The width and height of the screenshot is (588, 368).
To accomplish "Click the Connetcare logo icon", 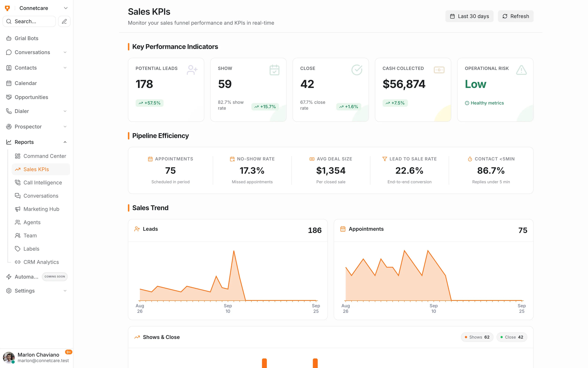I will coord(8,8).
